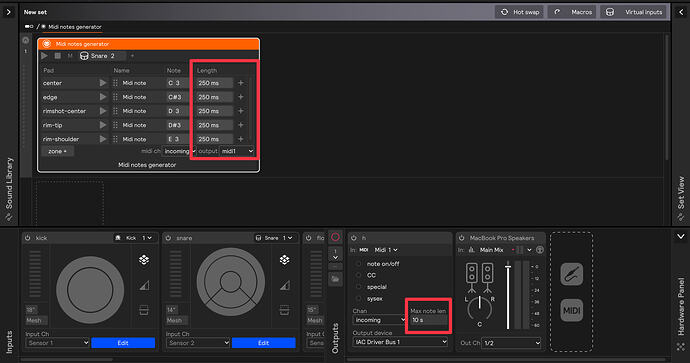Toggle the M mute button in generator
690x363 pixels.
click(x=70, y=56)
